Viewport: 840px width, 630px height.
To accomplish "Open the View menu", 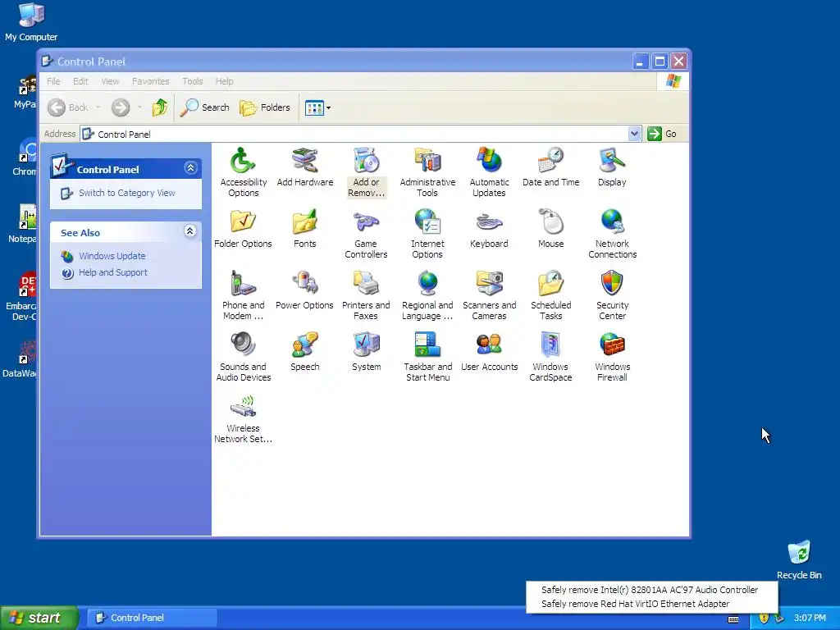I will point(111,81).
